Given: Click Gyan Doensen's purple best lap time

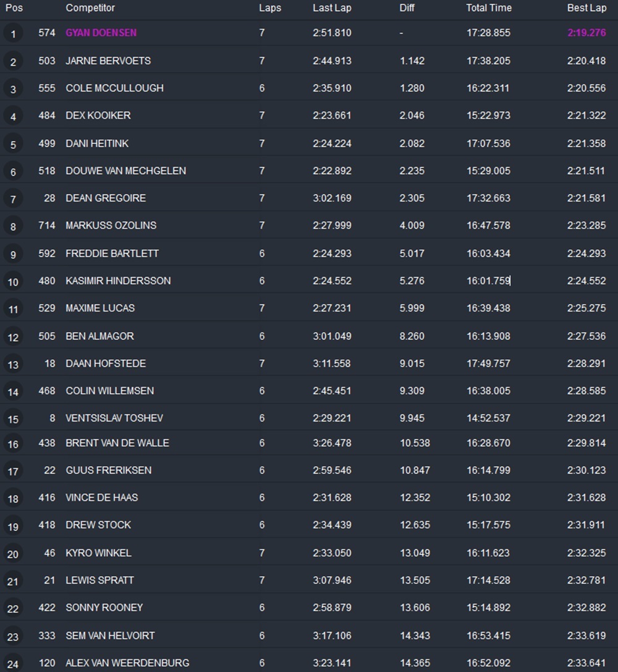Looking at the screenshot, I should [x=586, y=33].
